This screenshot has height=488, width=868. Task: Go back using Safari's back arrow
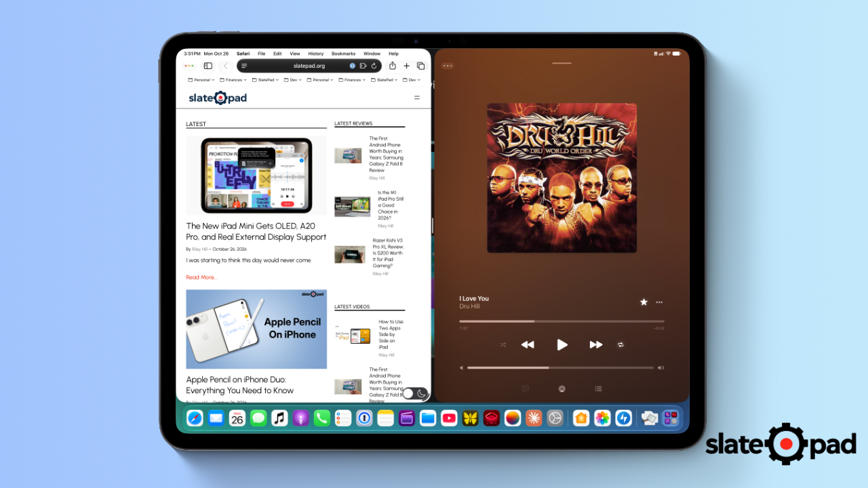pyautogui.click(x=225, y=66)
